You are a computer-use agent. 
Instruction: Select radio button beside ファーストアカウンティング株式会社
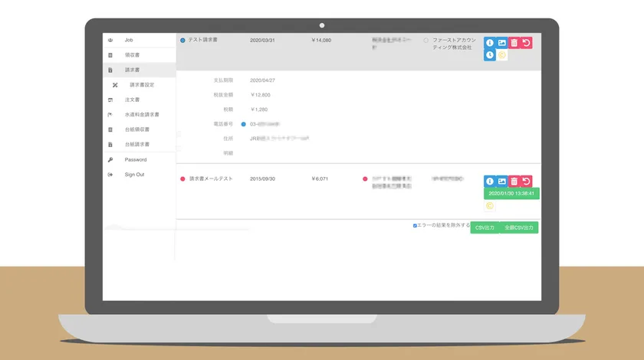[x=426, y=40]
